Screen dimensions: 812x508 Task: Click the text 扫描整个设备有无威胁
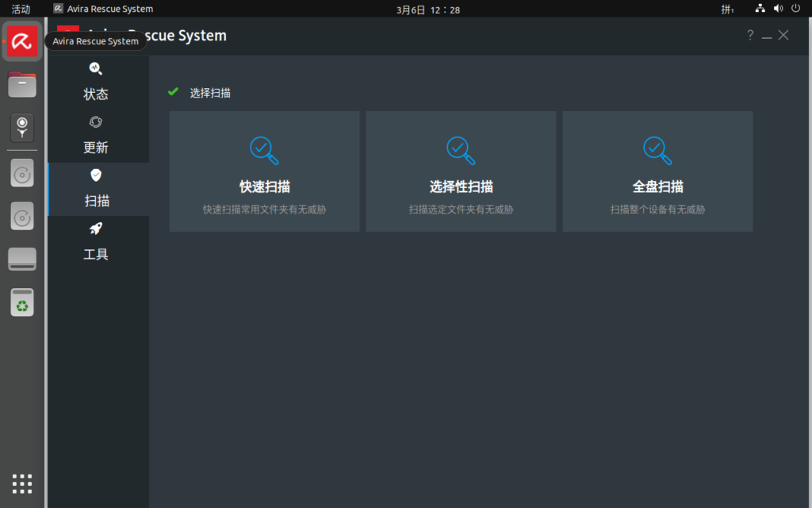click(657, 210)
